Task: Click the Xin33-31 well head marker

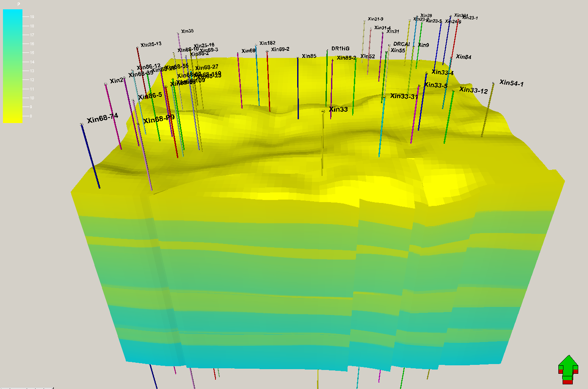Action: point(384,98)
